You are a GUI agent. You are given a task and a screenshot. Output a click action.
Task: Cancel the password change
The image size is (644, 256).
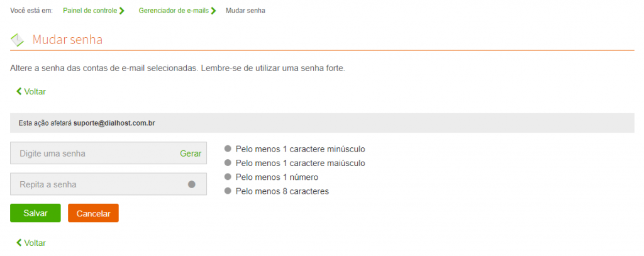pyautogui.click(x=93, y=213)
